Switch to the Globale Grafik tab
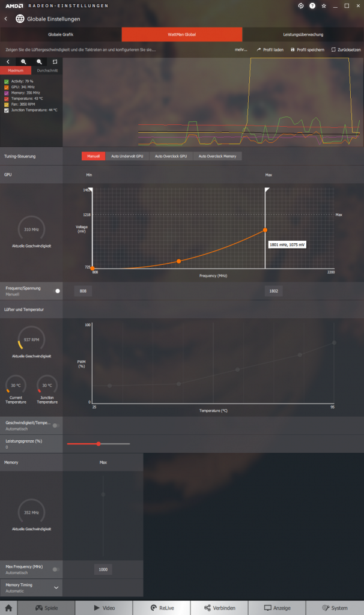This screenshot has height=615, width=364. point(61,34)
